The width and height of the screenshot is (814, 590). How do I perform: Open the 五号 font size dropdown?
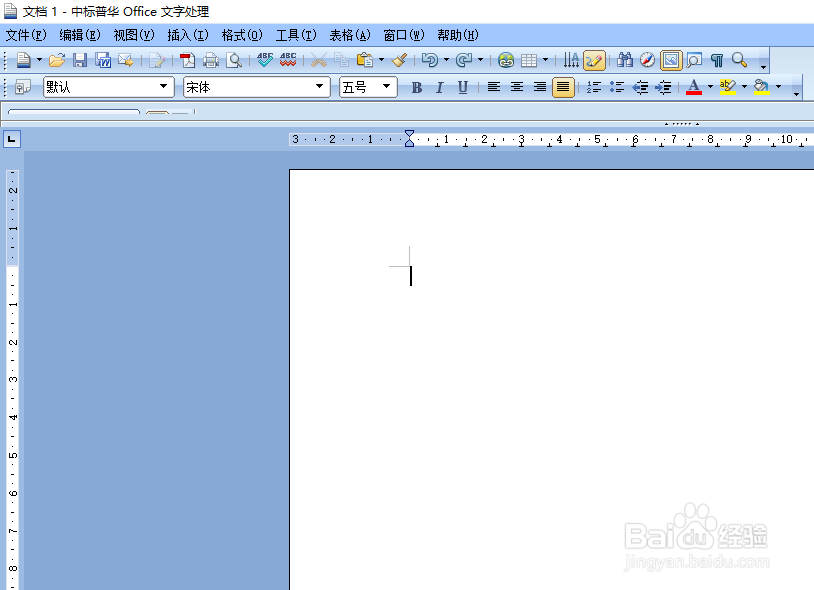(x=385, y=87)
